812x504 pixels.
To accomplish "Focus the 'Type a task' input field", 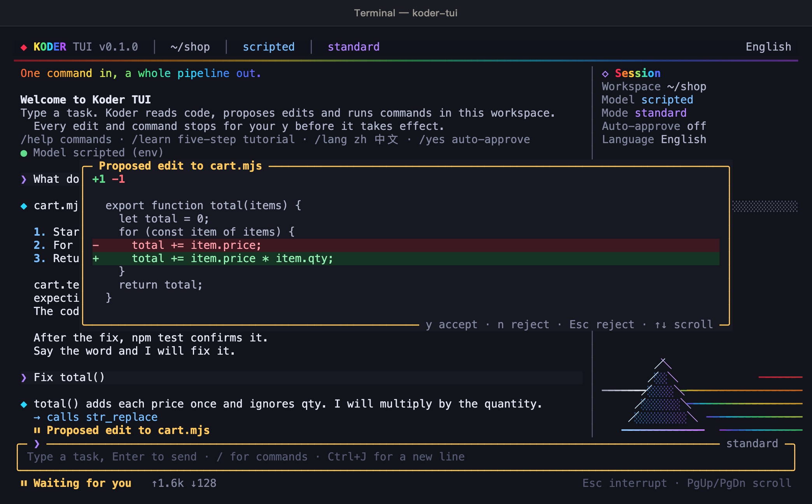I will 406,457.
